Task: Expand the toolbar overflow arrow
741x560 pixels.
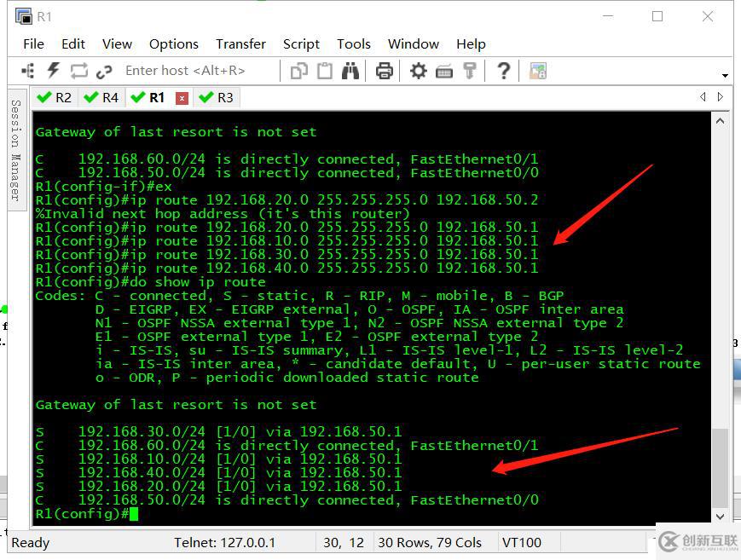Action: point(725,76)
